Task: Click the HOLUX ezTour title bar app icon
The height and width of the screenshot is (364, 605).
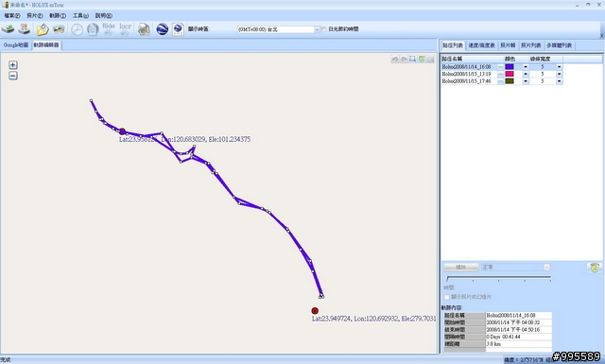Action: 6,5
